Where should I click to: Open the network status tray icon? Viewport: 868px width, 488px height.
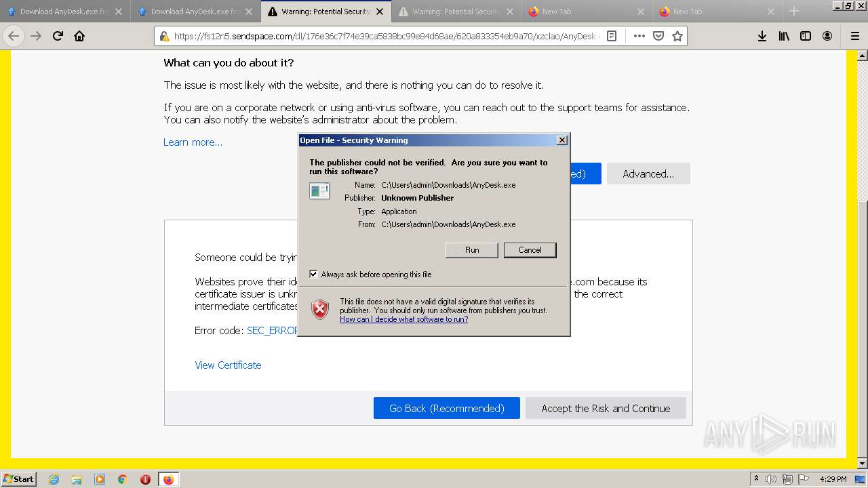pos(788,479)
